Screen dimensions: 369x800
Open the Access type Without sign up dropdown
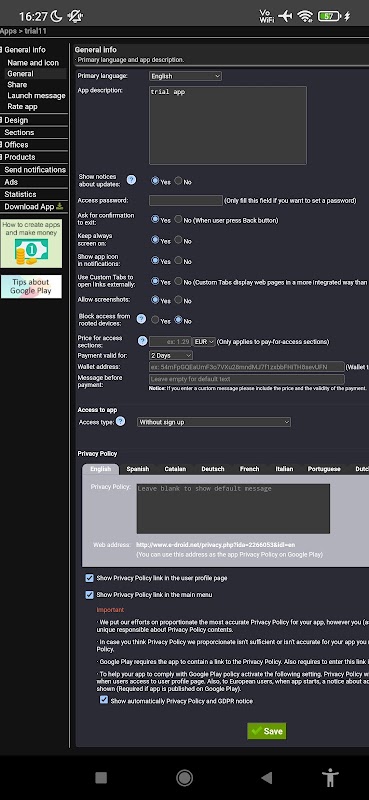(x=214, y=422)
